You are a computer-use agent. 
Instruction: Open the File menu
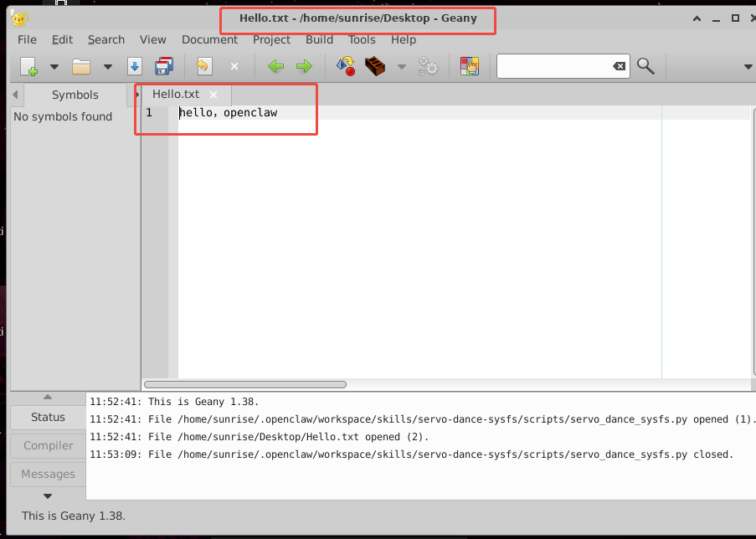(x=27, y=39)
